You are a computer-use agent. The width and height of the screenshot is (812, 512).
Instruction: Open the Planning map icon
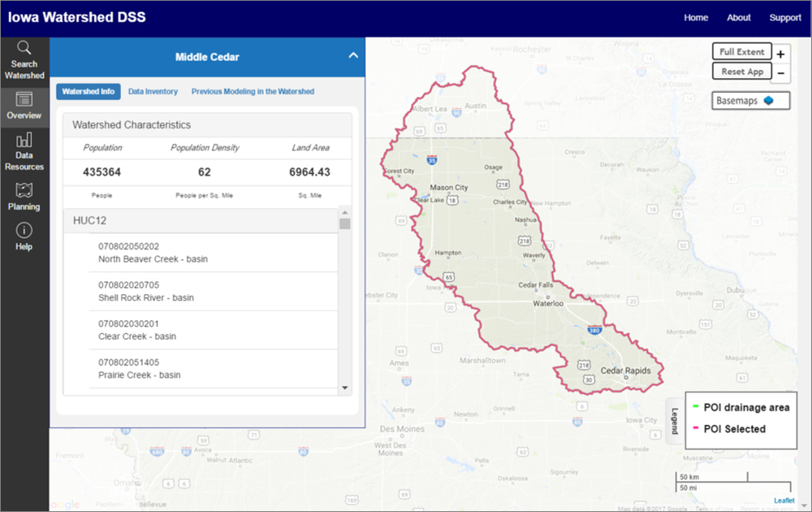click(x=24, y=191)
